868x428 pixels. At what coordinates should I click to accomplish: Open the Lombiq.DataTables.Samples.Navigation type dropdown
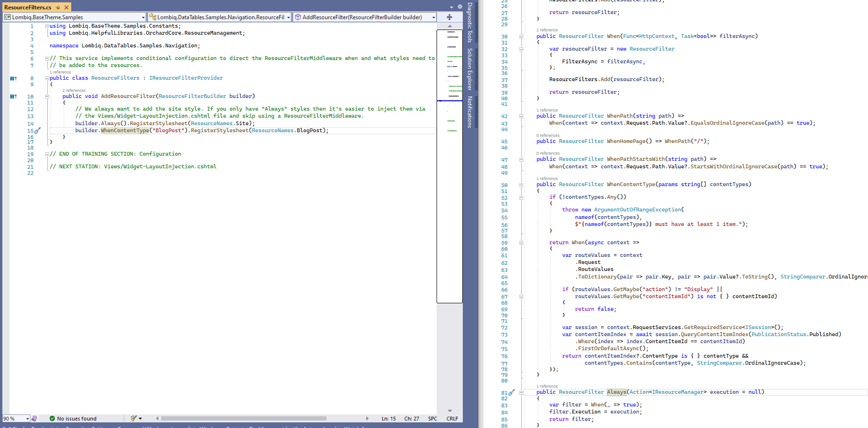[x=220, y=17]
